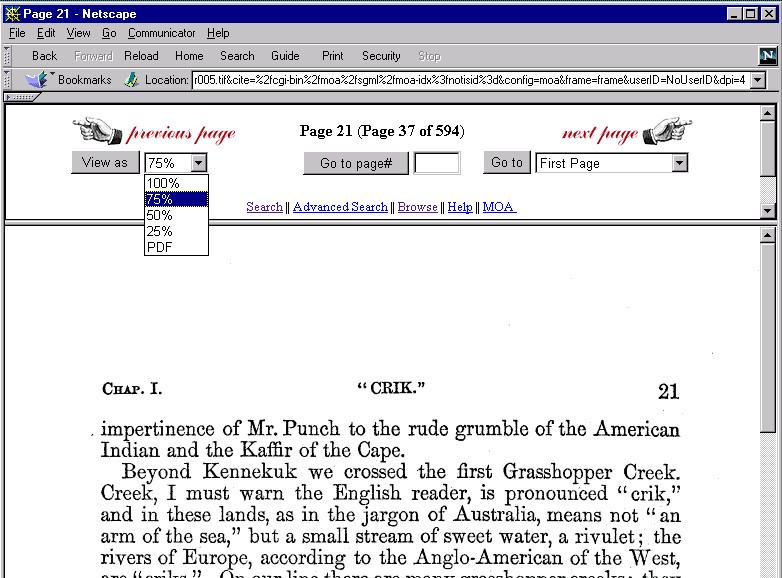Open the File menu
The image size is (782, 578).
tap(17, 33)
